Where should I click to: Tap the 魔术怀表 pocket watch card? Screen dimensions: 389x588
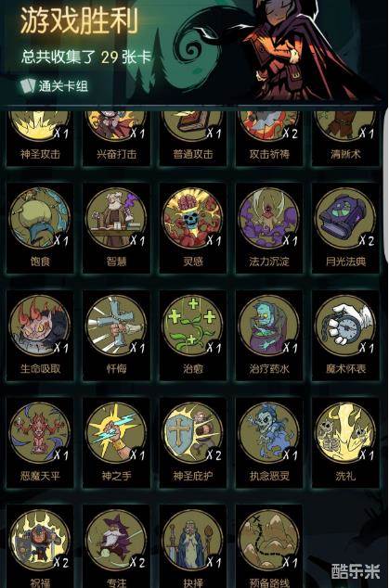pyautogui.click(x=345, y=335)
